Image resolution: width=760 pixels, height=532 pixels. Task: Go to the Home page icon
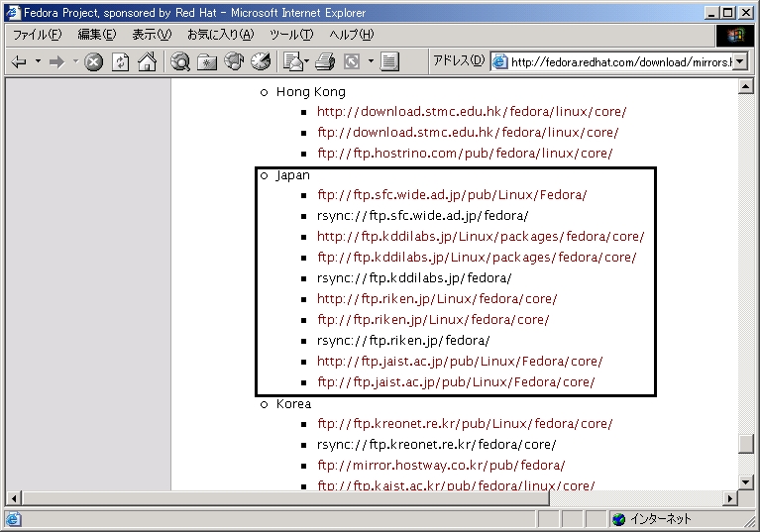point(147,61)
